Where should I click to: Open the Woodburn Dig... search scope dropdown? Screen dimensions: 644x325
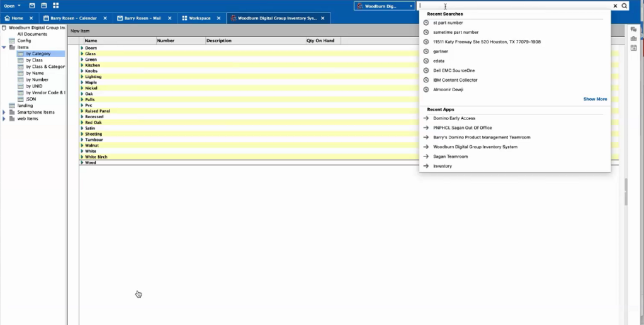tap(385, 6)
